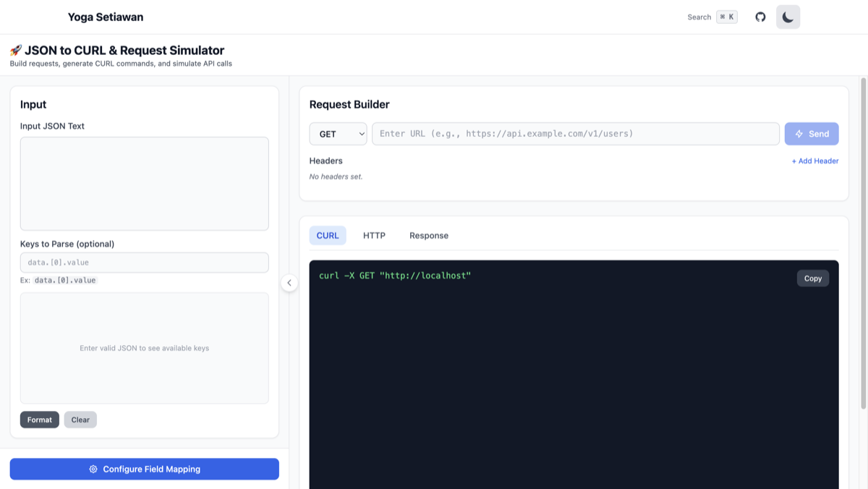Change request method via the method selector
The image size is (868, 489).
(338, 133)
